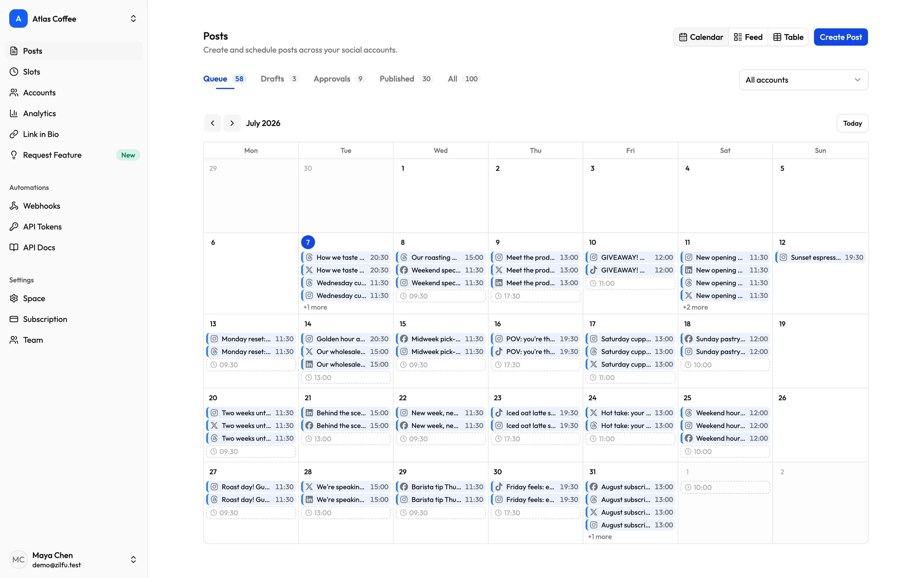The height and width of the screenshot is (578, 924).
Task: Open the LinkedIn 'New opening' post on July 11
Action: tap(725, 270)
